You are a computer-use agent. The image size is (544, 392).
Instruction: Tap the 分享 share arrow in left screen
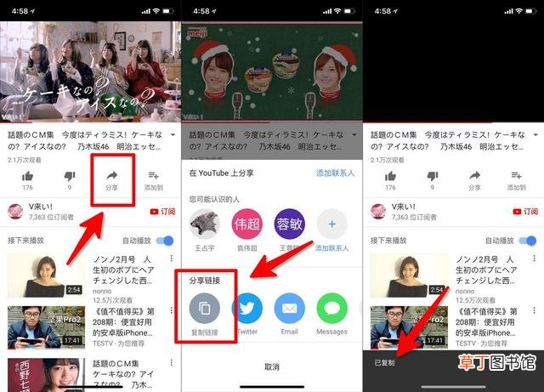click(111, 176)
